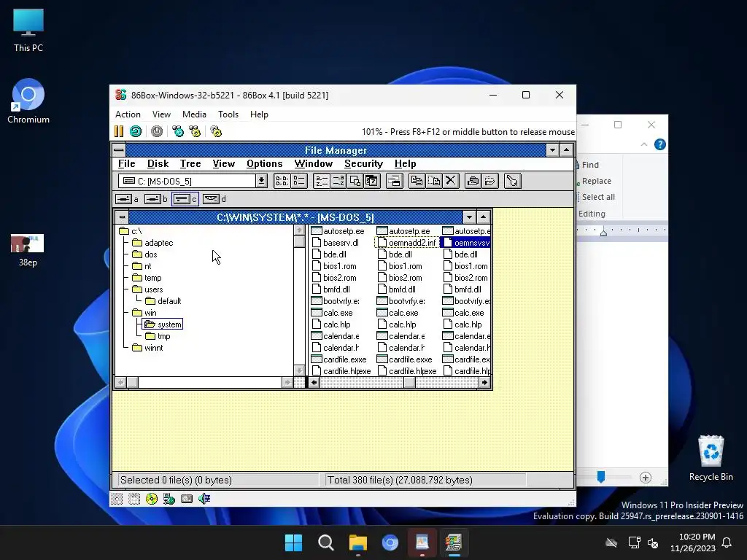
Task: Sort files by name toolbar button
Action: (321, 181)
